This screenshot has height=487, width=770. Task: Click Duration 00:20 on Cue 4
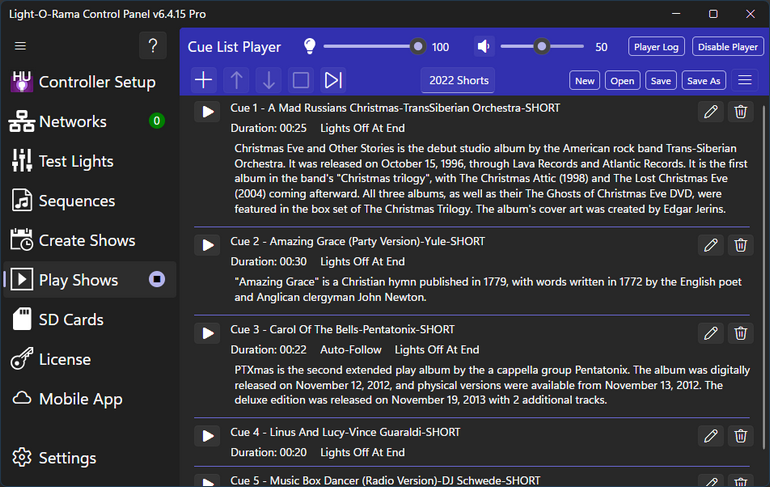tap(269, 452)
